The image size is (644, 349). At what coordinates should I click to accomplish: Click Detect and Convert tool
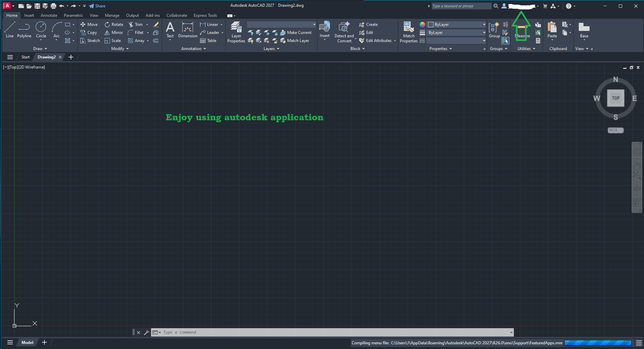pos(344,32)
